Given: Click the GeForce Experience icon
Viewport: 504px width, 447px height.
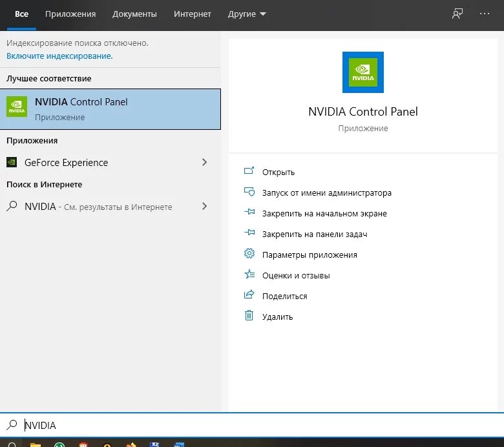Looking at the screenshot, I should coord(12,162).
